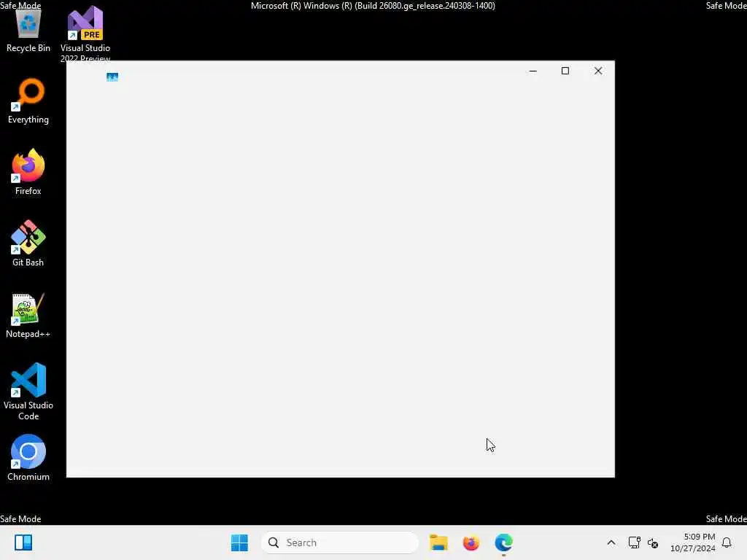Expand hidden system tray icons

click(x=611, y=542)
